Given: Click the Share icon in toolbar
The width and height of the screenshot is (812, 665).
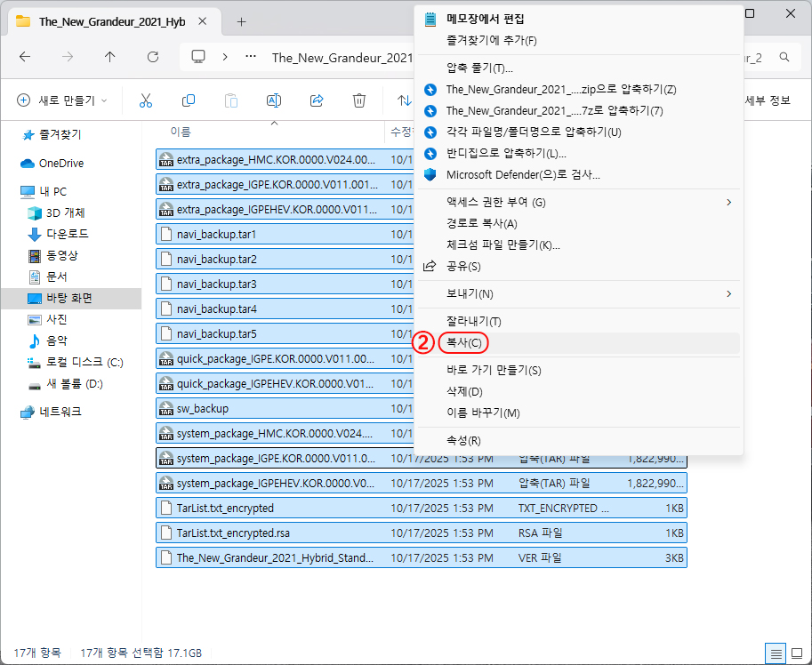Looking at the screenshot, I should pos(317,100).
